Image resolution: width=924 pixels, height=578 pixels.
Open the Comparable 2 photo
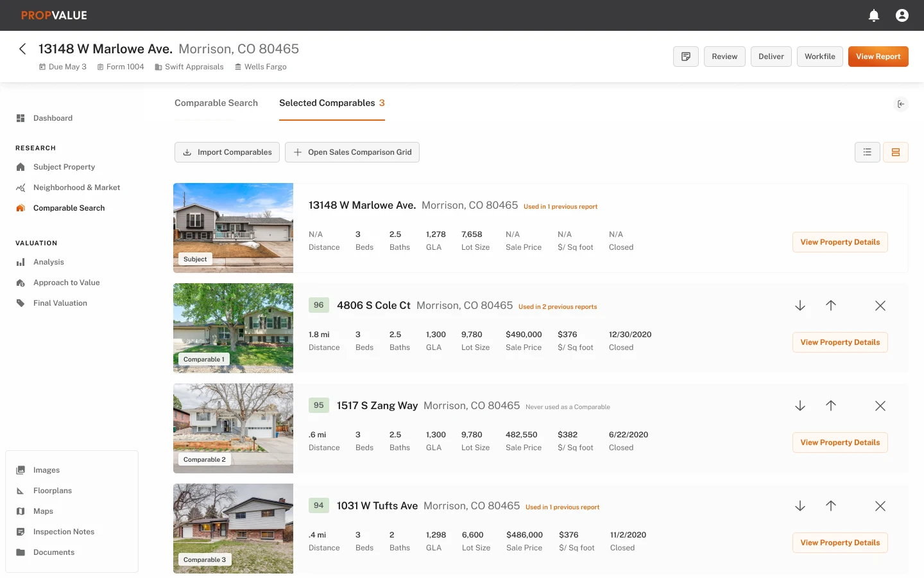(x=233, y=428)
